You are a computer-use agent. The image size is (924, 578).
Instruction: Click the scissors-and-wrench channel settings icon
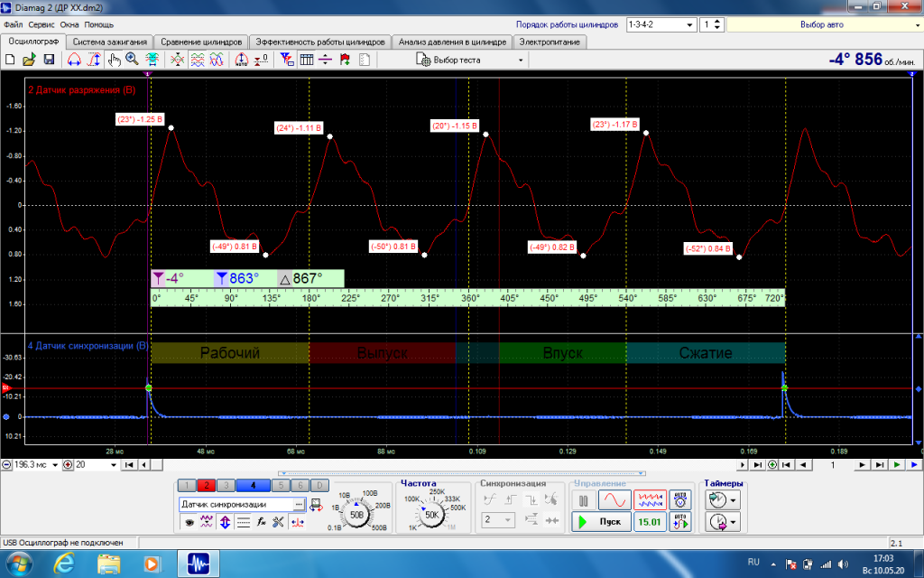[278, 522]
